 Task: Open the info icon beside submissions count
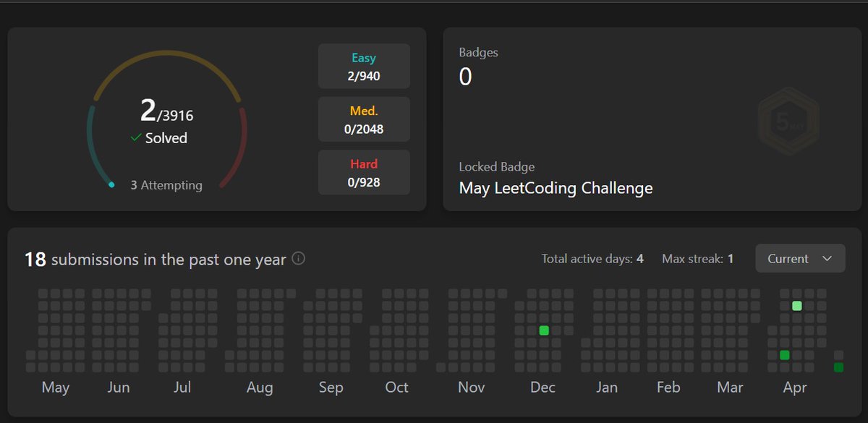(298, 258)
